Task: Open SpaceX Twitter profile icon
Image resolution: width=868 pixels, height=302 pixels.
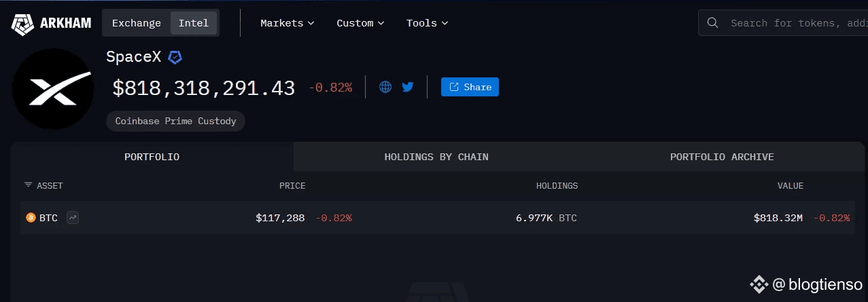Action: [408, 87]
